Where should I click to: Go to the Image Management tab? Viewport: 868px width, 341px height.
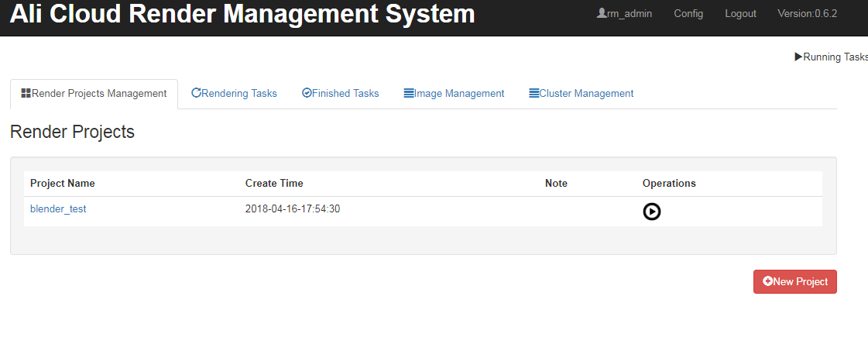tap(454, 94)
